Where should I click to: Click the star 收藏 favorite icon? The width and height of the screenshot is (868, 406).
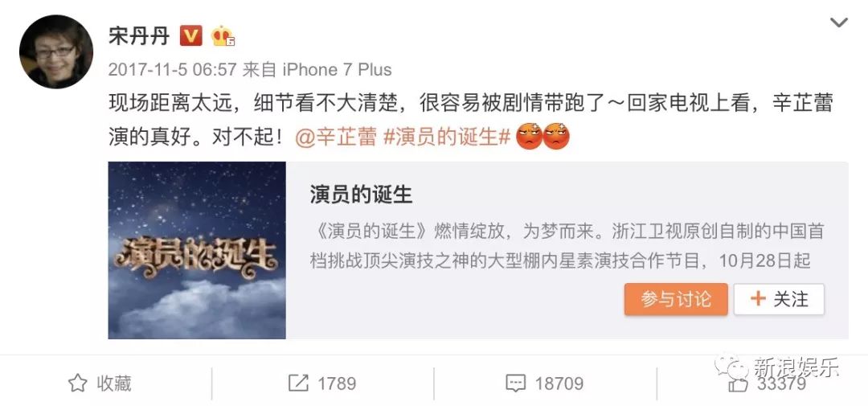click(x=77, y=383)
